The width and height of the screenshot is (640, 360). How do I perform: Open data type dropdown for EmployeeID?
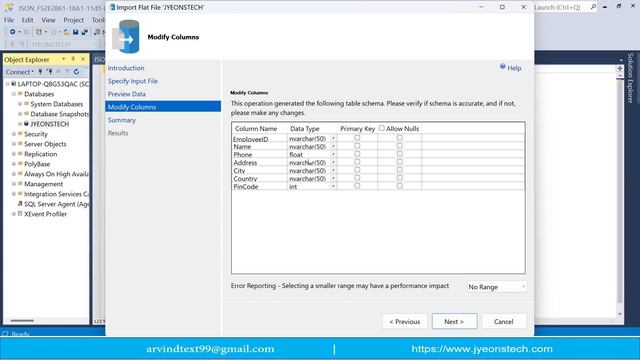[333, 139]
